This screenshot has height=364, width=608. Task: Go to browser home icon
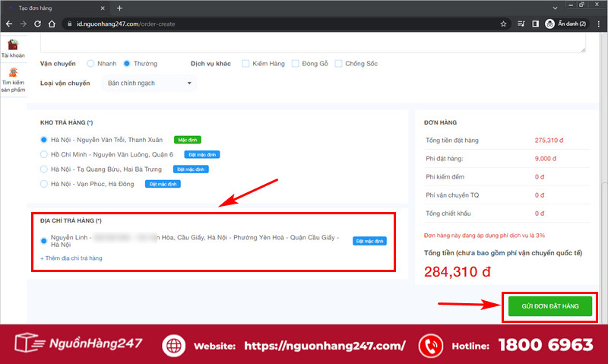52,24
